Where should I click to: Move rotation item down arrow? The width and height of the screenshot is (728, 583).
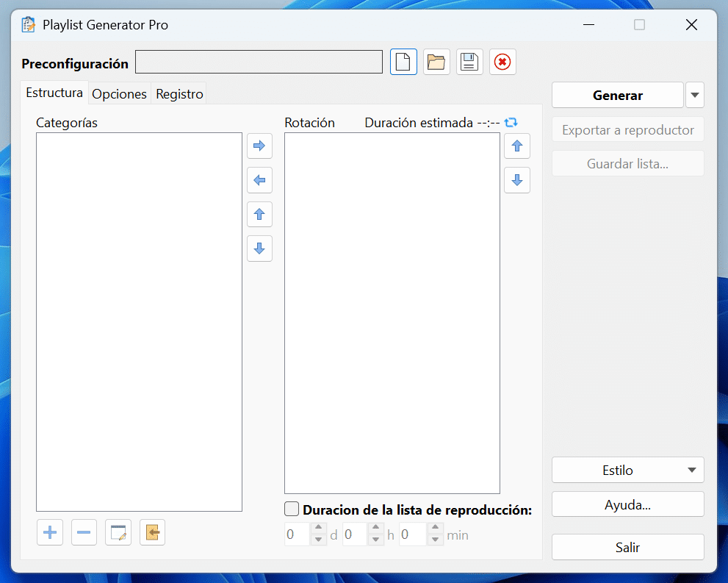click(517, 180)
